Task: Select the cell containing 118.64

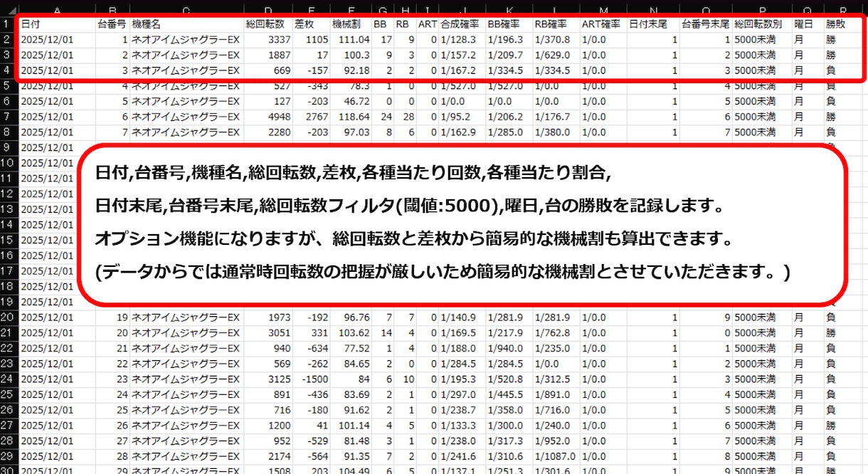Action: [x=351, y=117]
